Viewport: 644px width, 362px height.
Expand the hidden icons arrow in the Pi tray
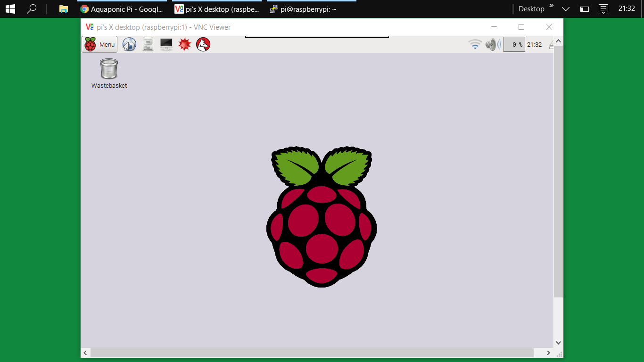(x=558, y=41)
